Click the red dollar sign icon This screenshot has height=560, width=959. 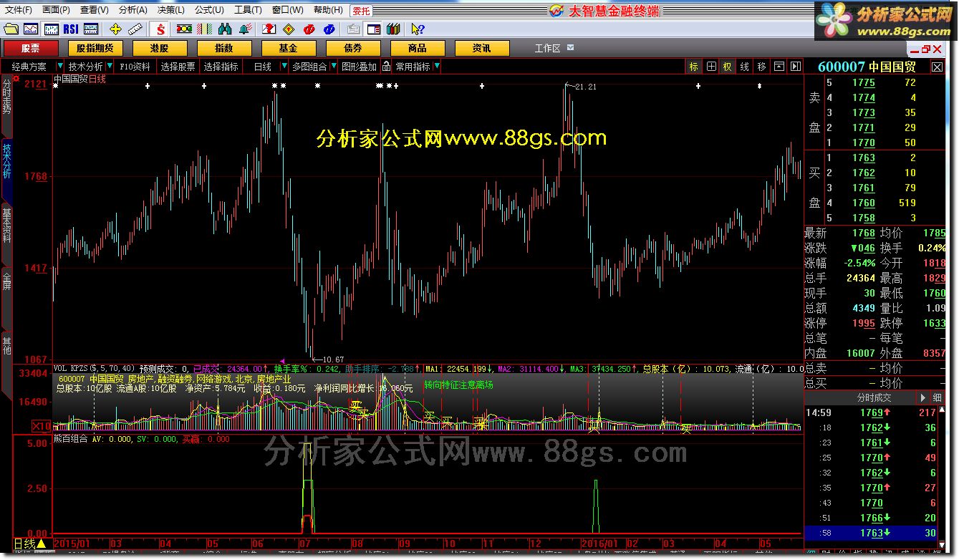[x=161, y=29]
